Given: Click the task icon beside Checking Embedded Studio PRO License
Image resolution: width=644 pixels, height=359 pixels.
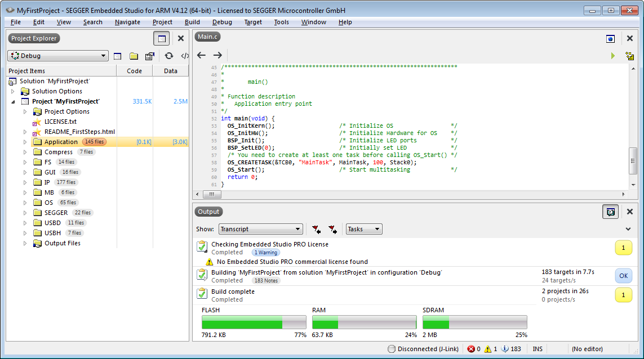Looking at the screenshot, I should 202,246.
